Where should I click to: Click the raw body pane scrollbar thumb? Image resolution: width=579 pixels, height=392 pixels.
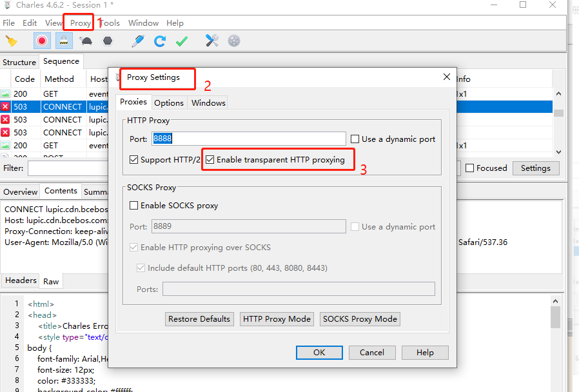555,317
